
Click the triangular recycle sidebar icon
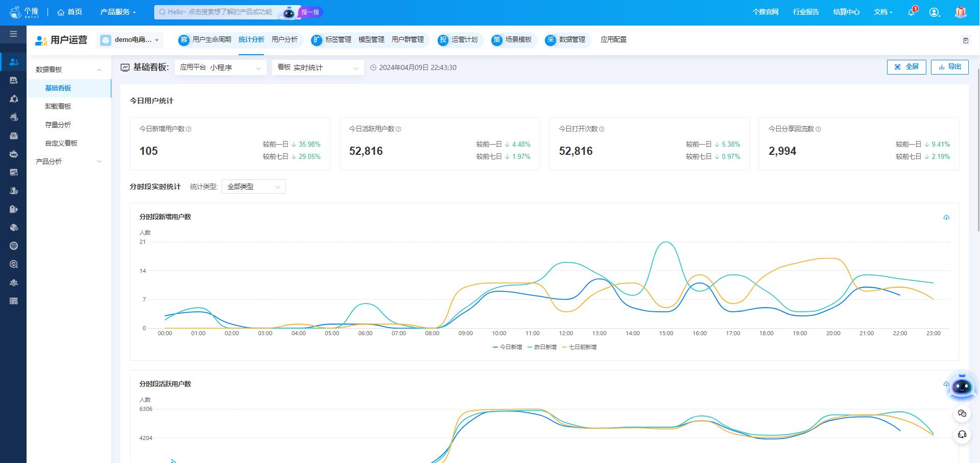tap(14, 99)
